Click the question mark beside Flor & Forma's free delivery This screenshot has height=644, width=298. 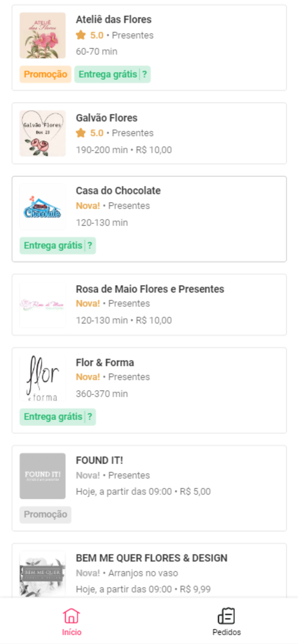[91, 416]
